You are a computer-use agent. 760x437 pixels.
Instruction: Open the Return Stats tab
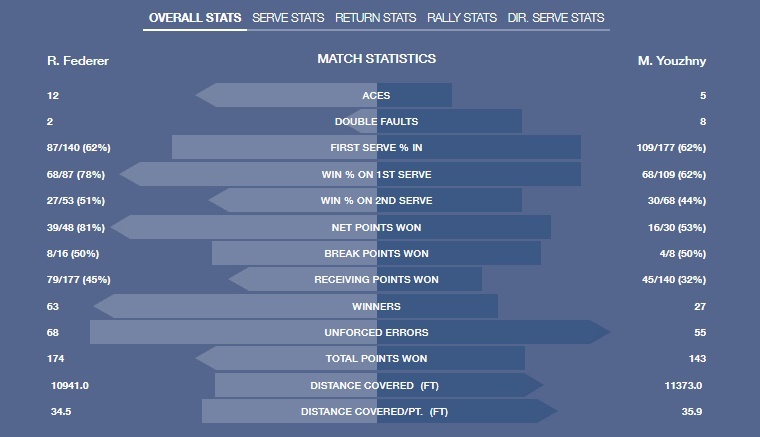(375, 18)
